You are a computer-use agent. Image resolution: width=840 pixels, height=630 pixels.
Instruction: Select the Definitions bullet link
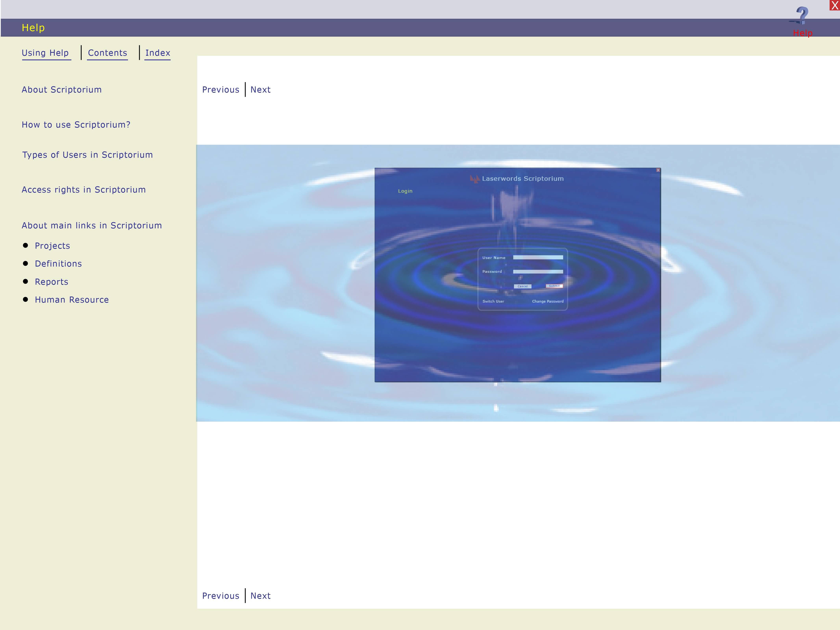tap(58, 264)
